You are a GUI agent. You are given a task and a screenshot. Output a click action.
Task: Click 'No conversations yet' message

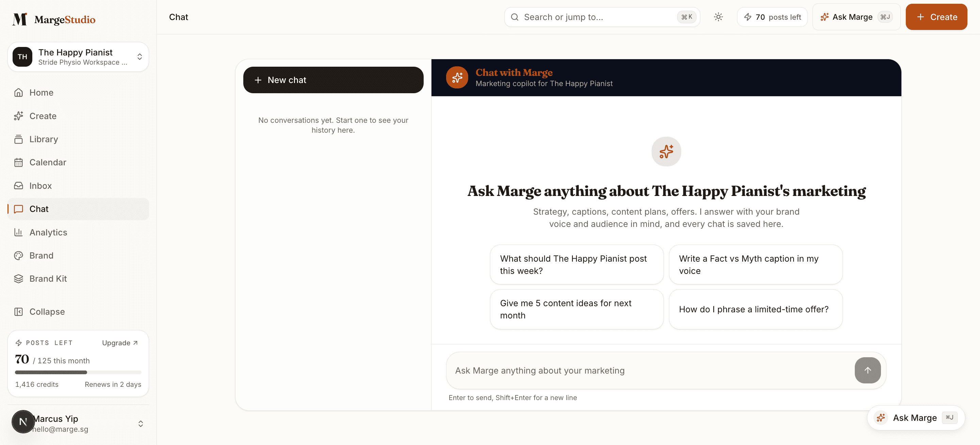click(333, 125)
